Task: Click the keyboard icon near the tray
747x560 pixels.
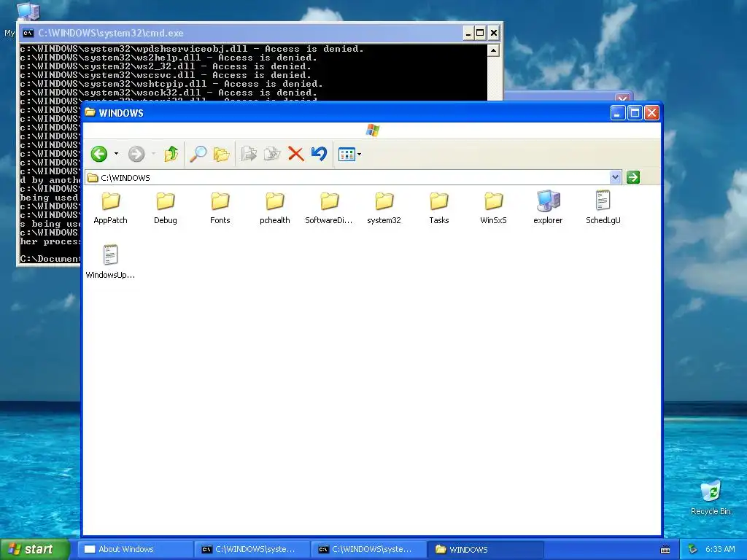Action: (x=665, y=550)
